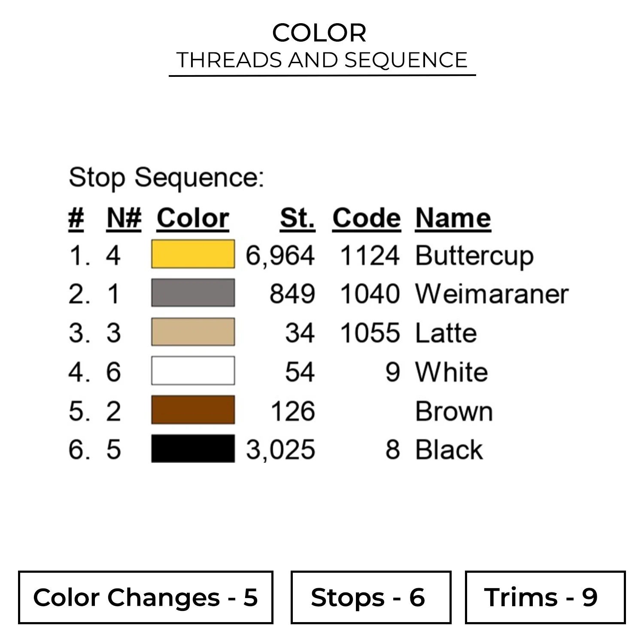Select the Code column header
Screen dimensions: 644x644
click(366, 218)
